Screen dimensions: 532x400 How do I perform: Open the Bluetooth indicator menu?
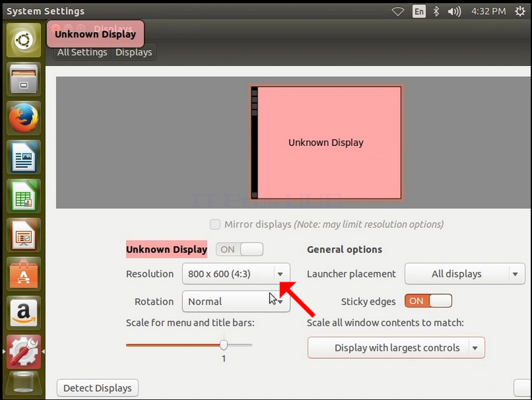(436, 11)
